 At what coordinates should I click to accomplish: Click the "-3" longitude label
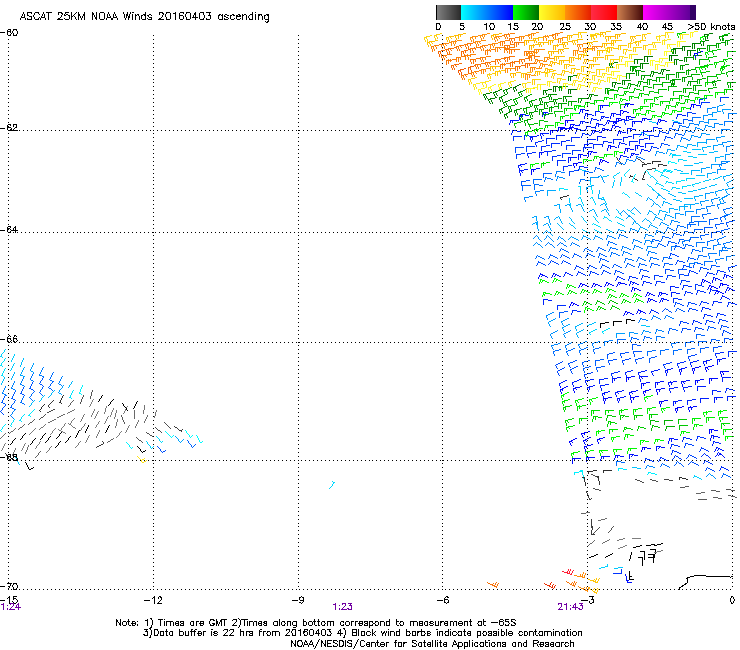point(588,600)
